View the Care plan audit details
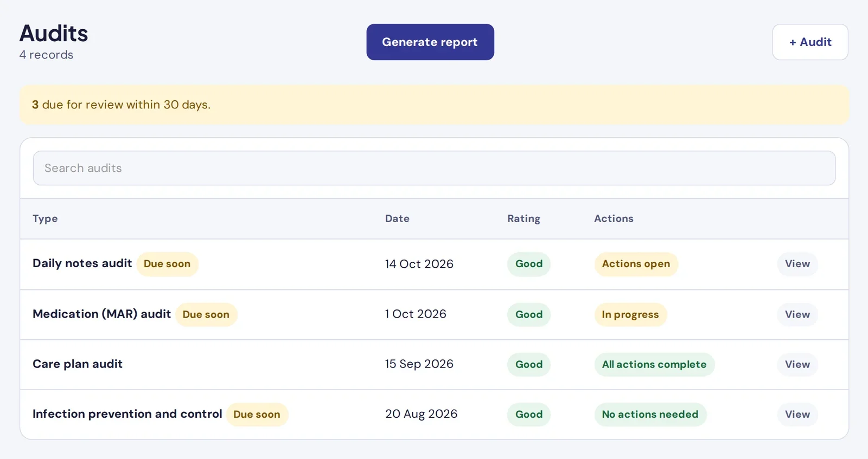Image resolution: width=868 pixels, height=459 pixels. pyautogui.click(x=797, y=364)
